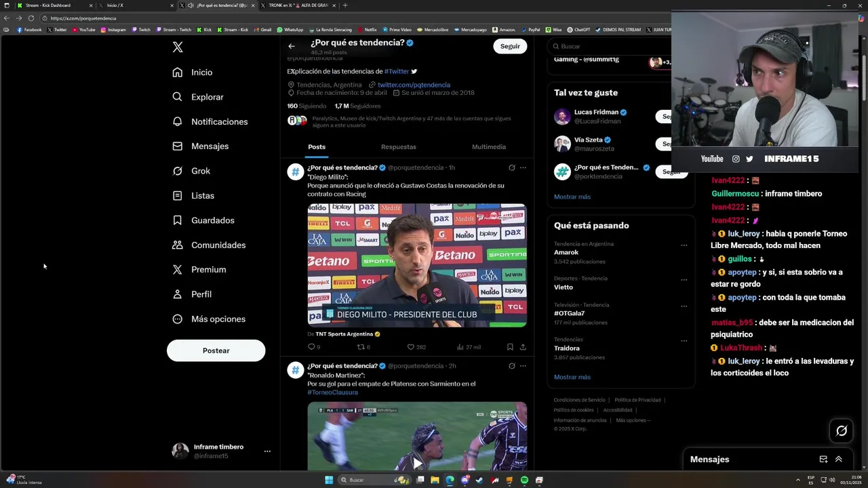Open the #Twitter hashtag link in bio
The image size is (868, 488).
tap(397, 71)
